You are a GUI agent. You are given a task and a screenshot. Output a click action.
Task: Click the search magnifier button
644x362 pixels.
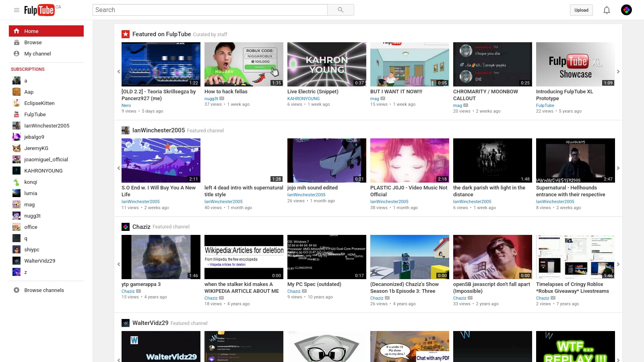[341, 10]
